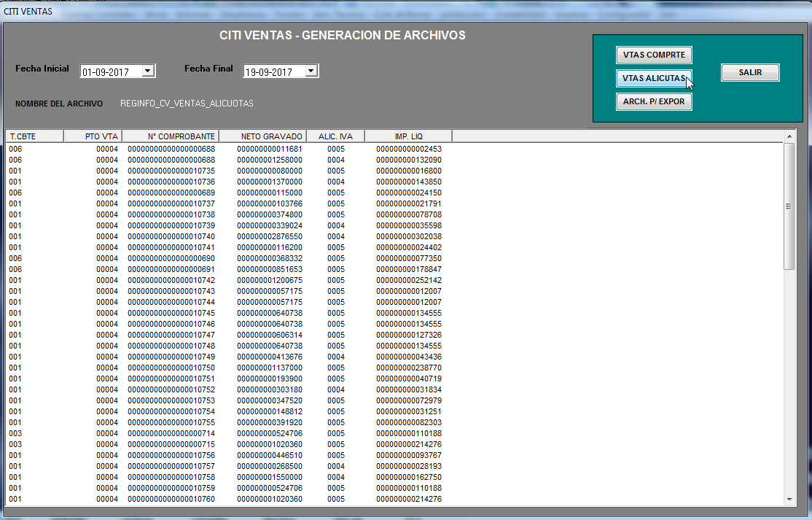This screenshot has height=520, width=812.
Task: Click imp. liq value ending in 082303
Action: click(x=409, y=422)
